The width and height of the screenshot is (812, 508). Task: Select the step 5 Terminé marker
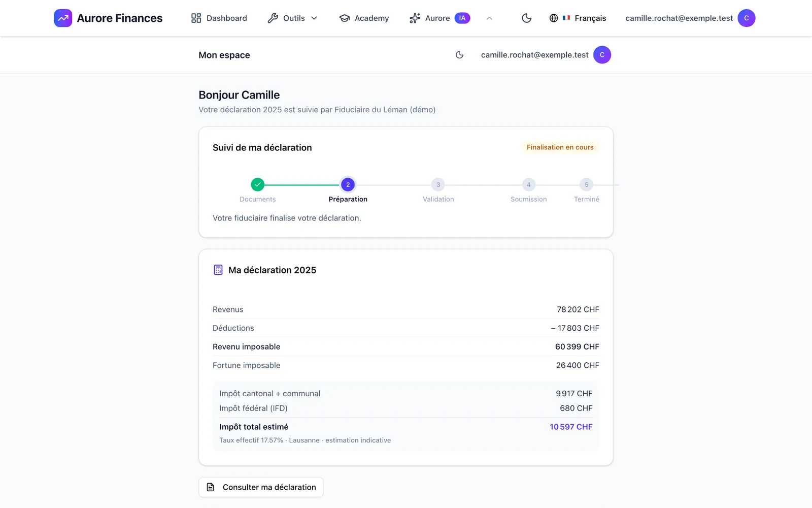(x=587, y=185)
